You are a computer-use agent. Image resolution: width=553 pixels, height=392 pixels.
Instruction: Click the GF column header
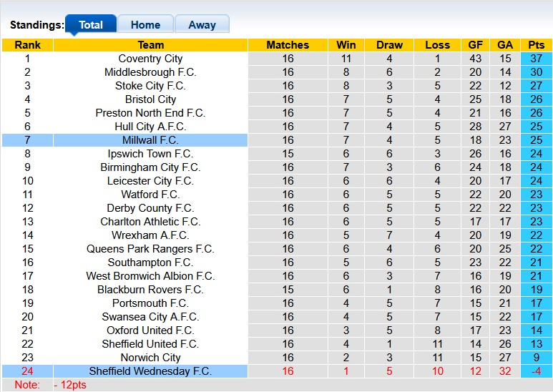[x=476, y=45]
